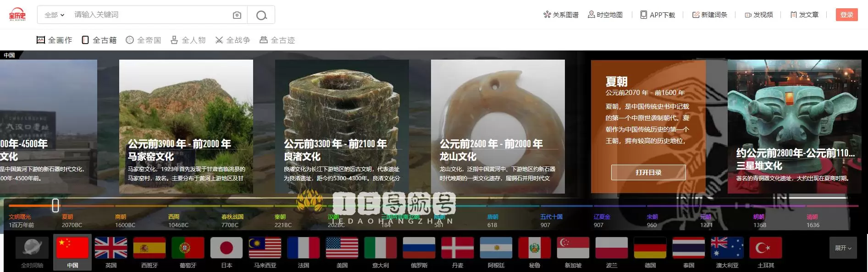Jump to 宋朝 960 timeline marker
The width and height of the screenshot is (868, 272).
(652, 221)
